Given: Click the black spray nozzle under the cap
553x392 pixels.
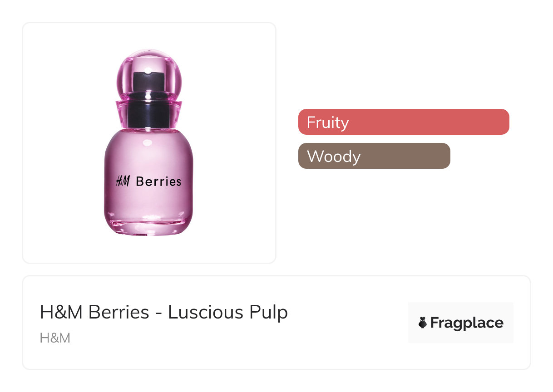Looking at the screenshot, I should tap(148, 83).
